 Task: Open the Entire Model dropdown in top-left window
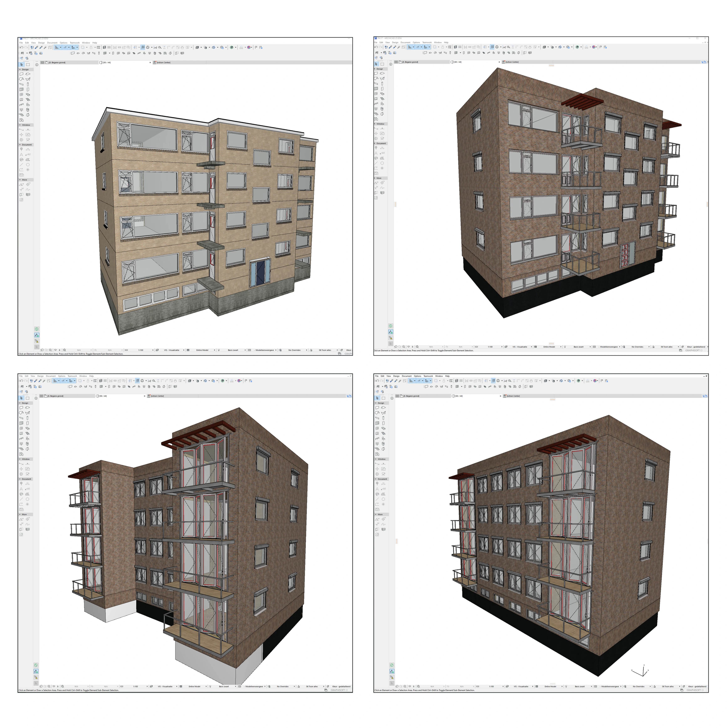pos(202,350)
